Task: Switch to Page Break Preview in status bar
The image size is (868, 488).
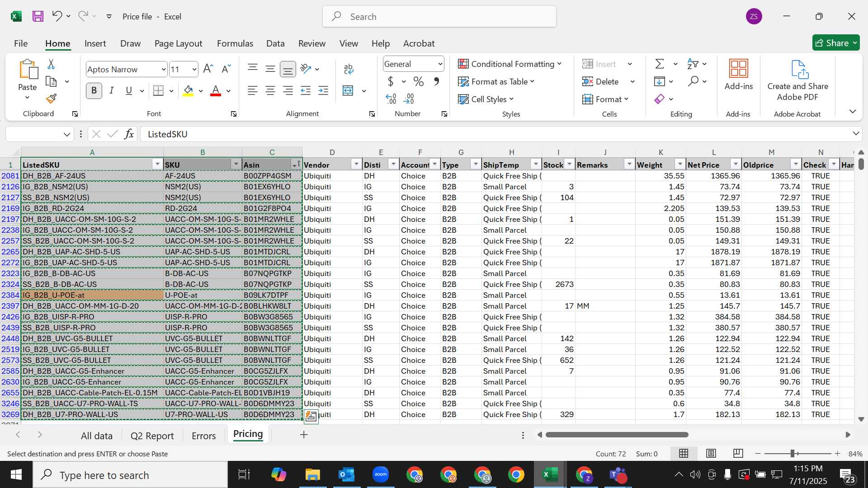Action: (738, 453)
